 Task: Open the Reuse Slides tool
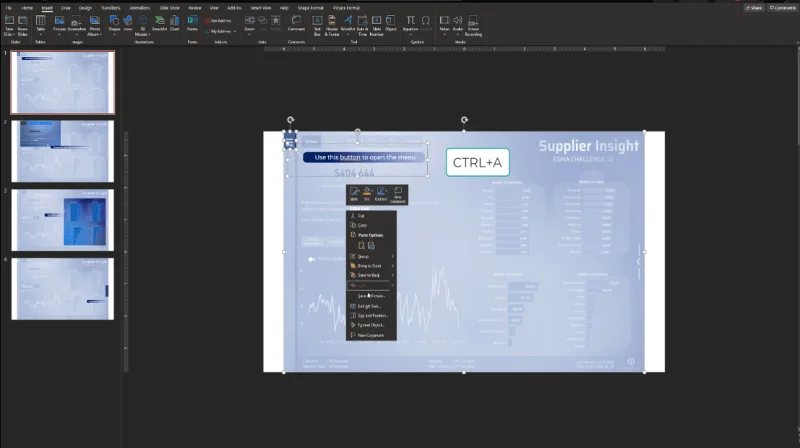(22, 26)
